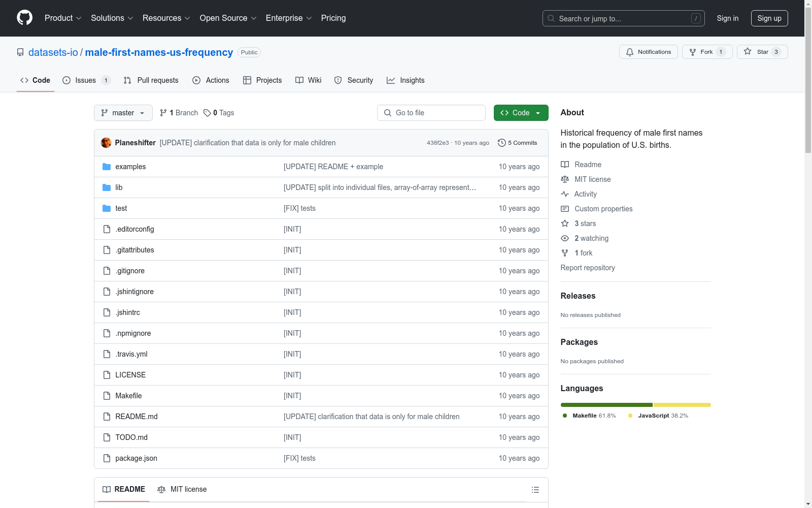
Task: Click the star icon beside 3 stars
Action: [x=565, y=224]
